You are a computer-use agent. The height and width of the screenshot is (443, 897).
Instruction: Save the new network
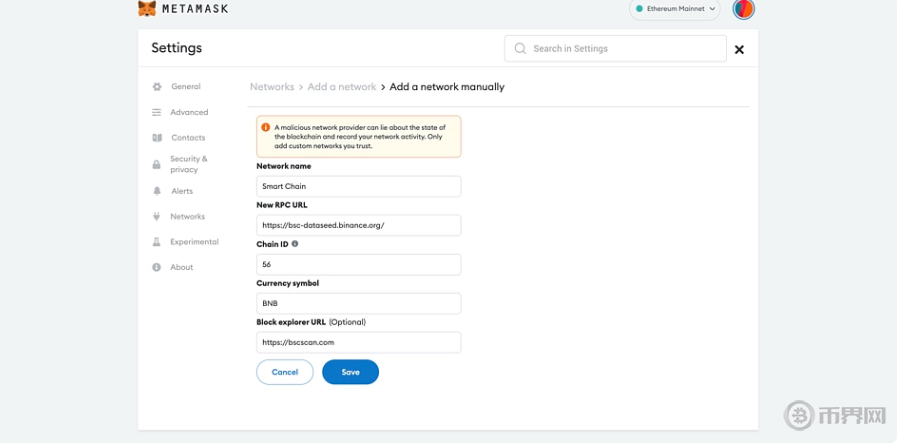pos(350,372)
